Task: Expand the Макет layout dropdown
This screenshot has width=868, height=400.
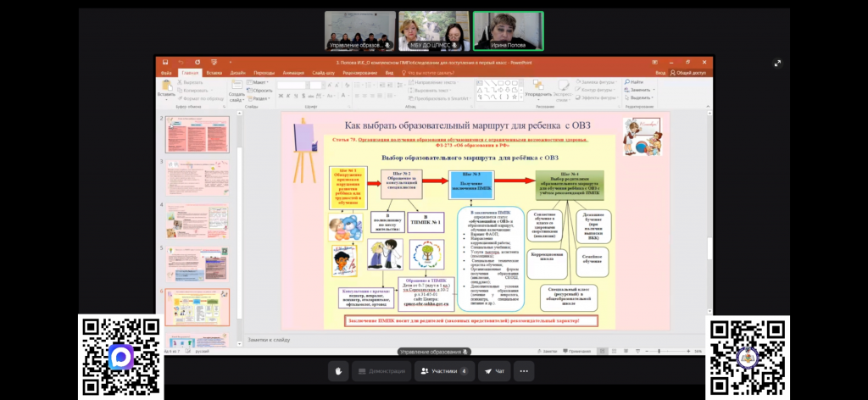Action: (x=261, y=82)
